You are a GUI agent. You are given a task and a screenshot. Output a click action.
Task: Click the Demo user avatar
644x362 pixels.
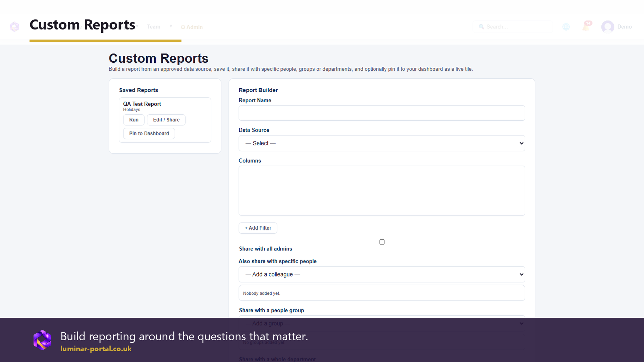pos(607,27)
